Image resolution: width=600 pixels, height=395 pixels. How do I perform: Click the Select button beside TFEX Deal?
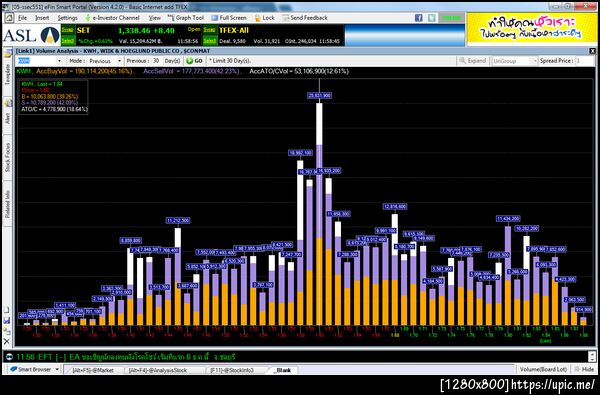209,40
